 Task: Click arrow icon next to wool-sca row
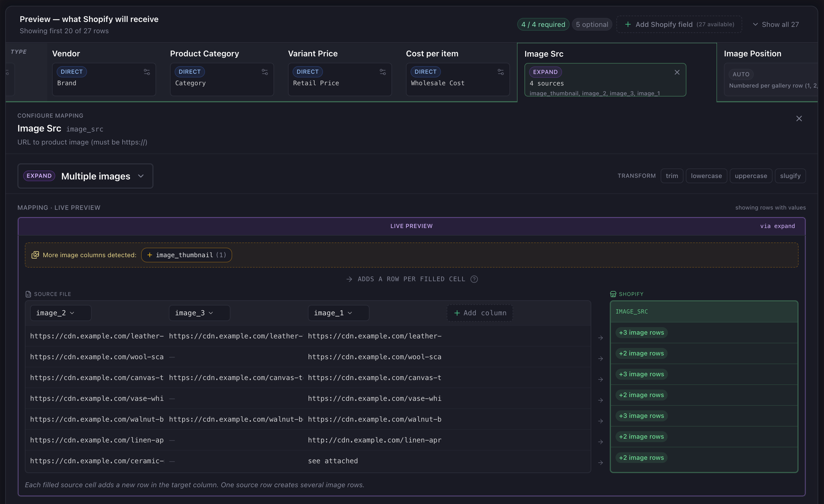pos(601,359)
